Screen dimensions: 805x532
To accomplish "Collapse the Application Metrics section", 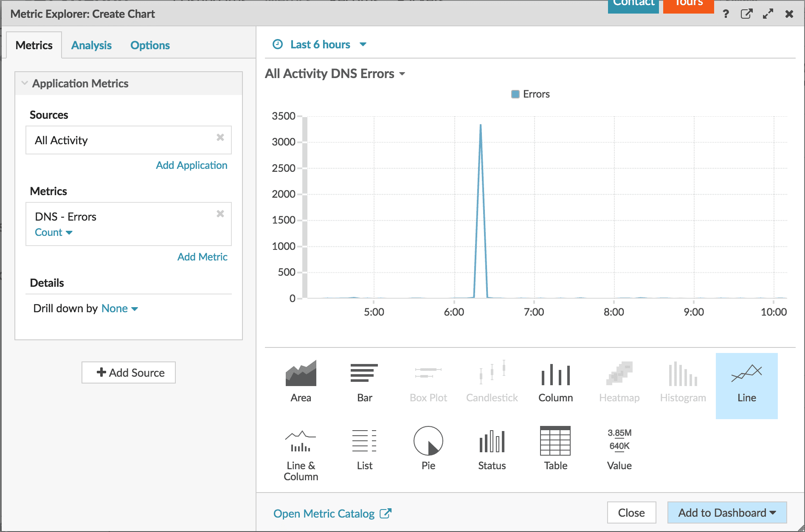I will [25, 83].
